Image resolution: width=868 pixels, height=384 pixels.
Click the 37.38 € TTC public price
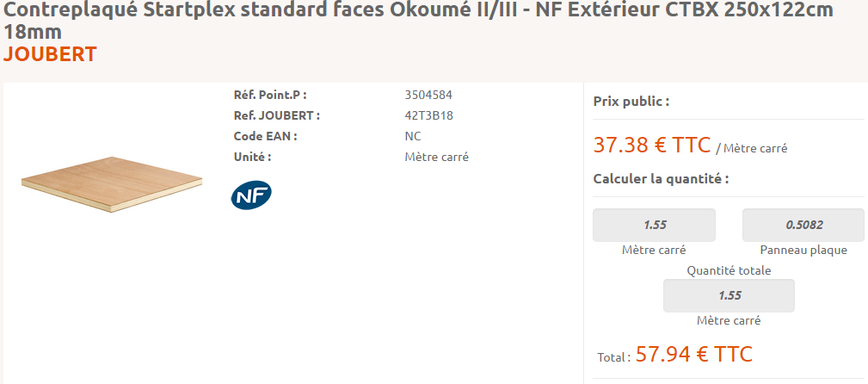(652, 145)
